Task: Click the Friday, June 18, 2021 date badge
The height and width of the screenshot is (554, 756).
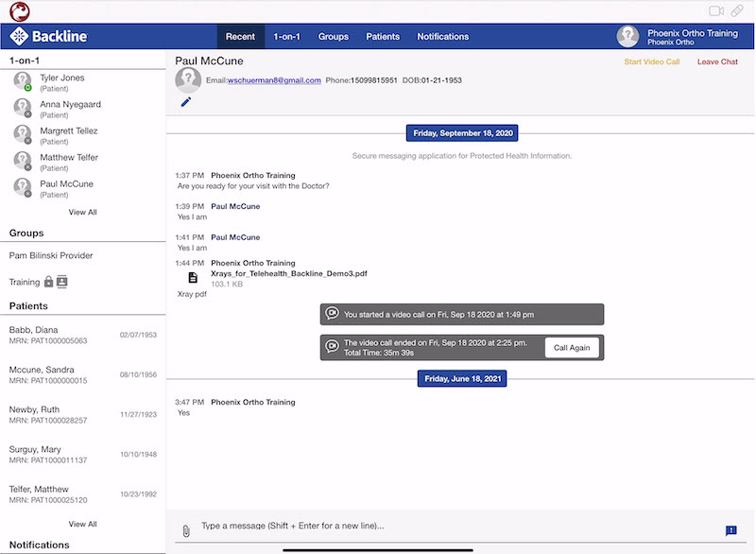Action: coord(462,379)
